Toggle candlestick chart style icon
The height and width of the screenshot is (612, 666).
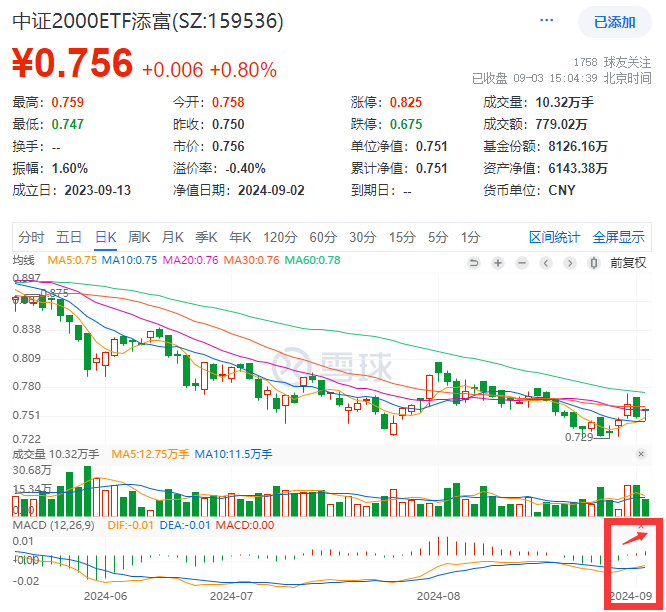594,263
